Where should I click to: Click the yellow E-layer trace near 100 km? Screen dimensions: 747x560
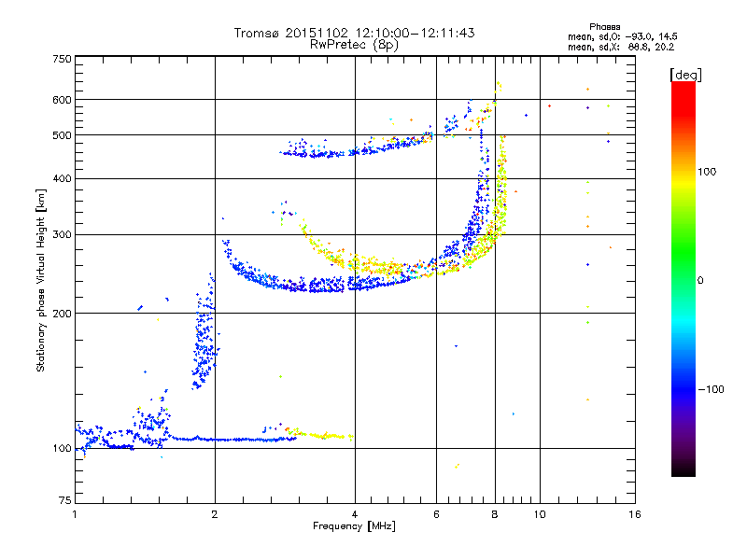coord(319,435)
